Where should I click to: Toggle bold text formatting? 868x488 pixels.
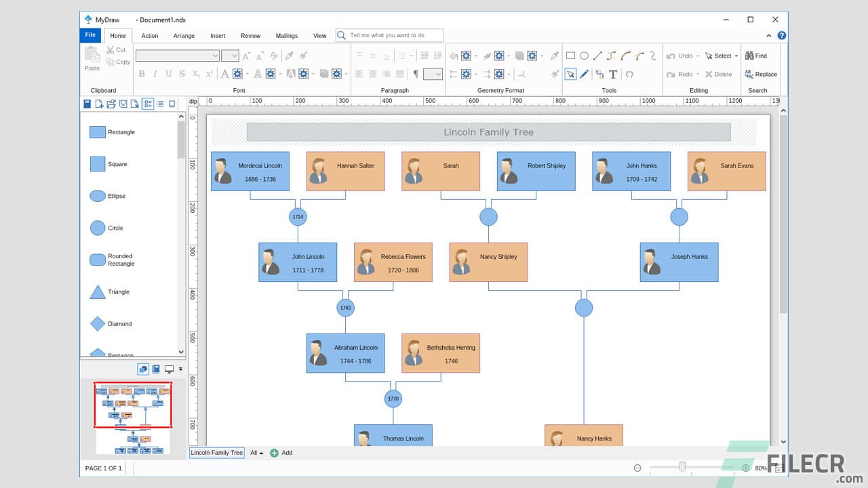pos(142,73)
